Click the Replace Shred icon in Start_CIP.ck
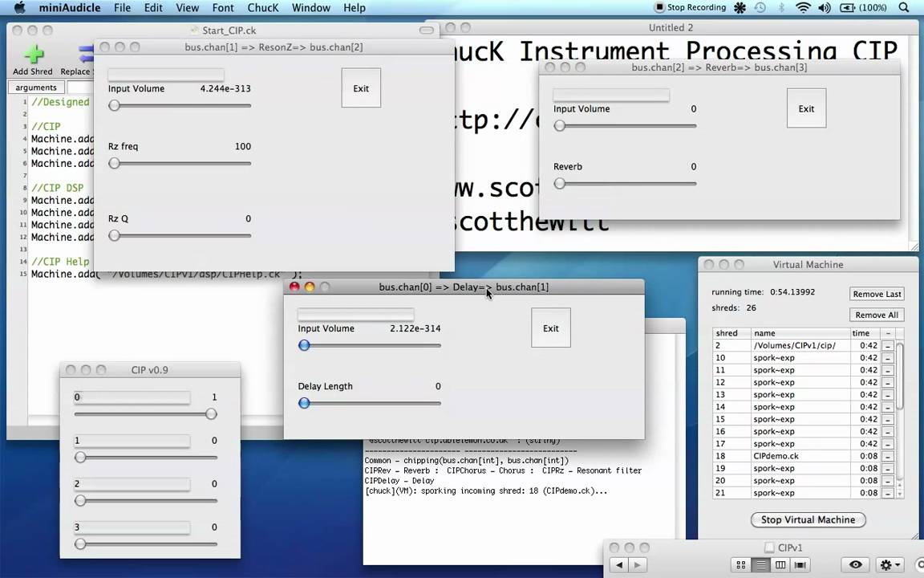The image size is (924, 578). pyautogui.click(x=86, y=55)
